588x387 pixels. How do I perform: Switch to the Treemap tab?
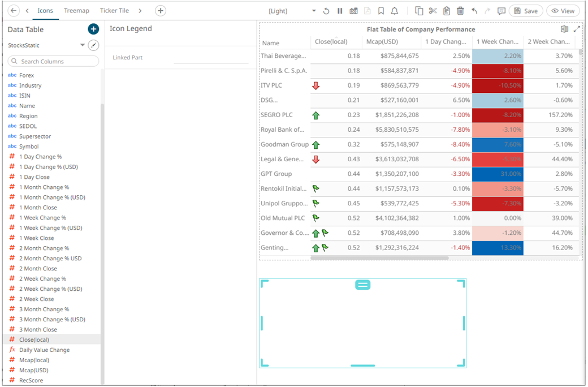pyautogui.click(x=76, y=11)
